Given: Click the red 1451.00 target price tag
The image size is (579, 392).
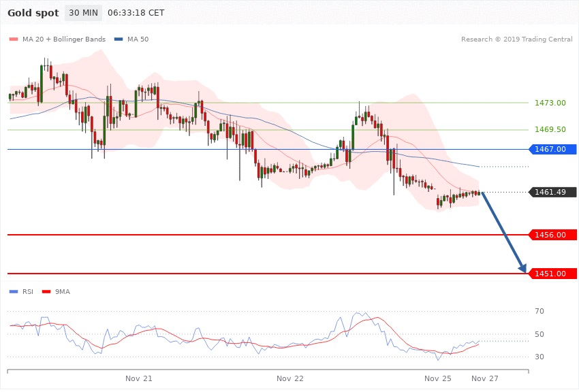Looking at the screenshot, I should click(553, 274).
